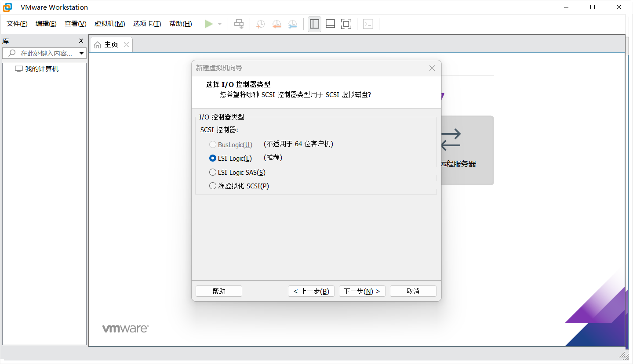The image size is (633, 364).
Task: Click the green power on play icon
Action: pyautogui.click(x=209, y=24)
